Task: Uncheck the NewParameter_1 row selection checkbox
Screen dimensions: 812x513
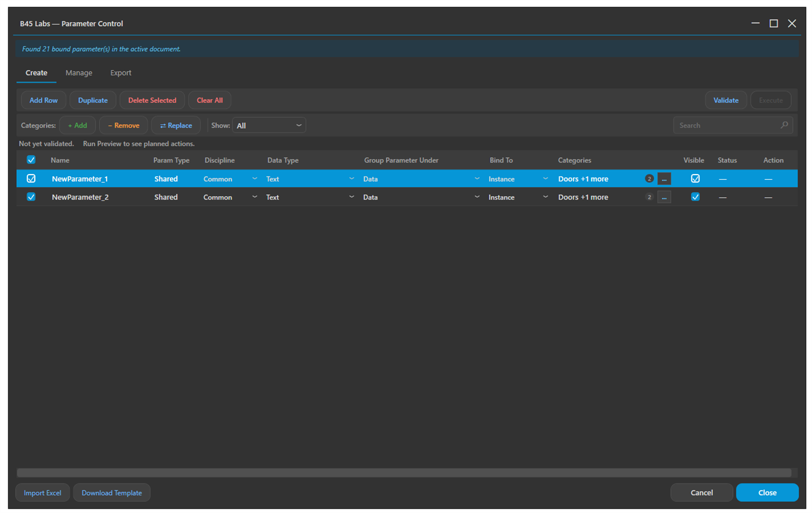Action: point(31,179)
